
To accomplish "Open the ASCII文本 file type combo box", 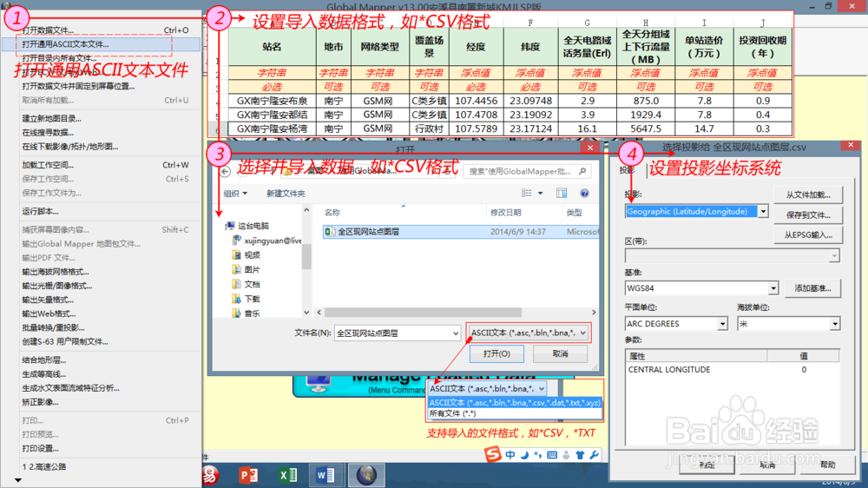I will click(528, 333).
